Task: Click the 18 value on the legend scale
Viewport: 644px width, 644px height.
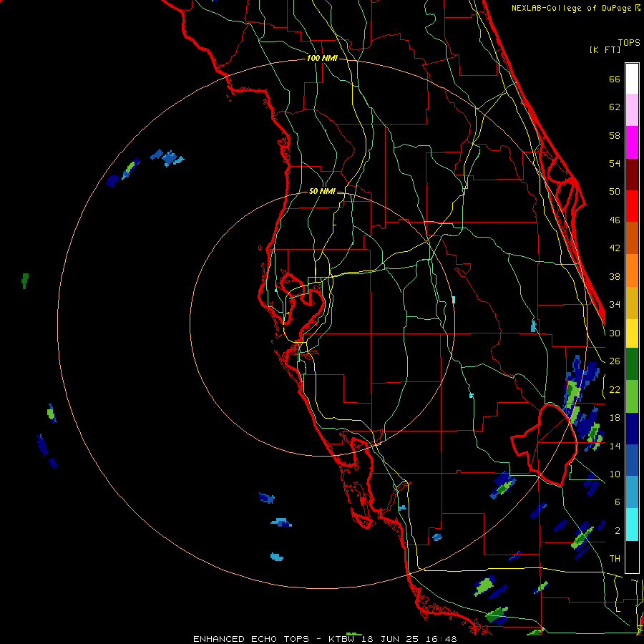Action: click(x=615, y=418)
